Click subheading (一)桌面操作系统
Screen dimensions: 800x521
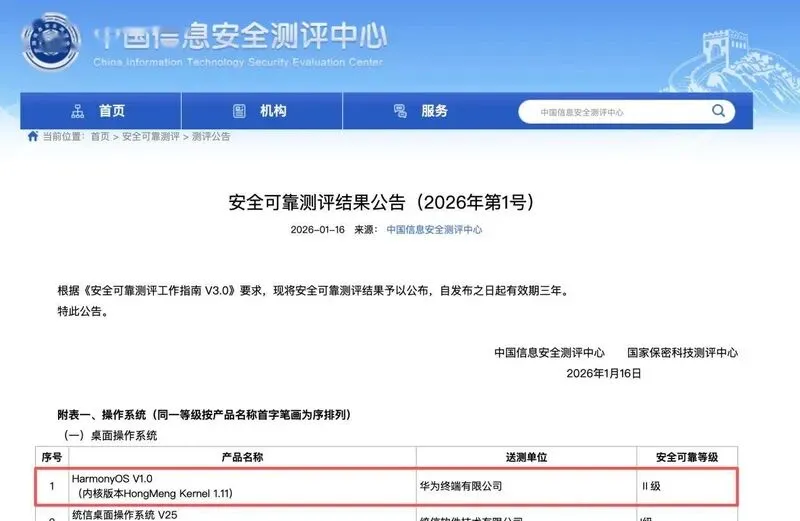click(x=110, y=436)
